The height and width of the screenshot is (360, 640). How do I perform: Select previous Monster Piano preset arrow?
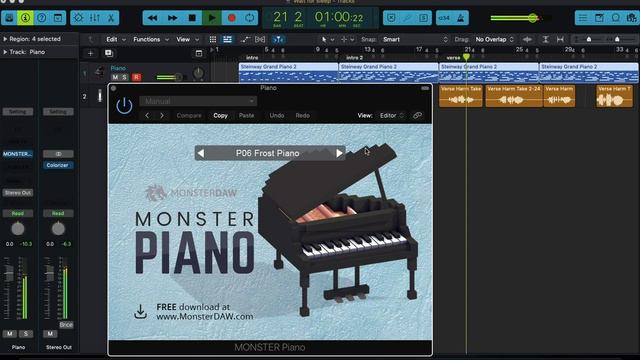(201, 153)
